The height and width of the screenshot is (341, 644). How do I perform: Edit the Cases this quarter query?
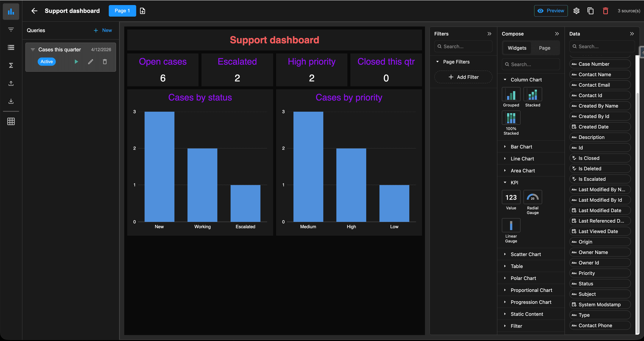pos(90,62)
